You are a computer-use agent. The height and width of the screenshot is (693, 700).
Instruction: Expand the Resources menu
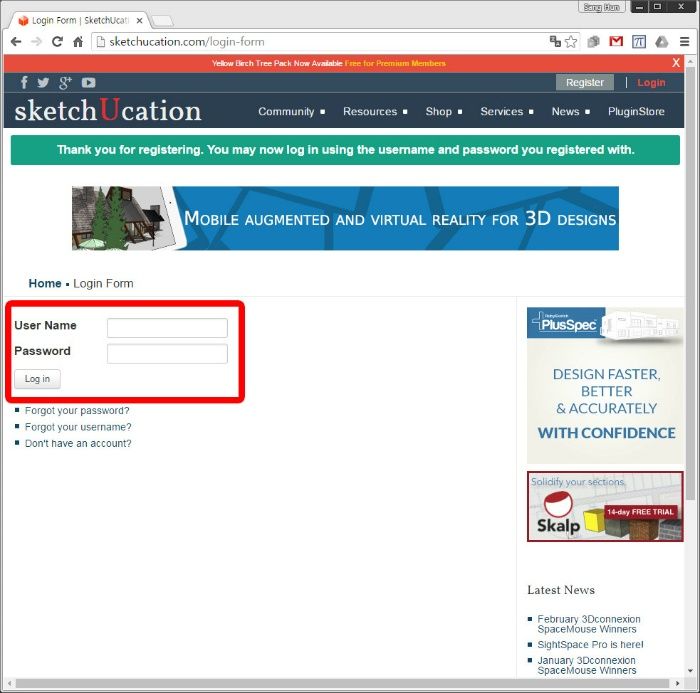[375, 112]
